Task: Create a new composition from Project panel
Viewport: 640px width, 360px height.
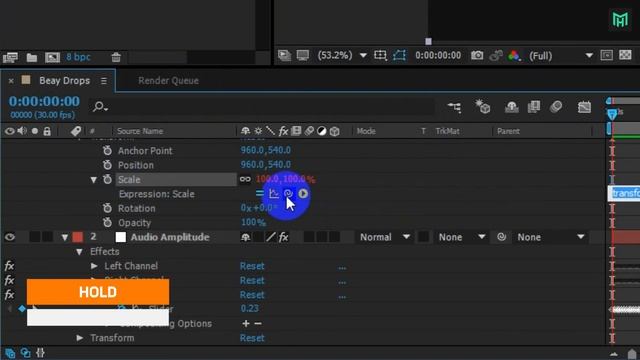Action: (x=52, y=57)
